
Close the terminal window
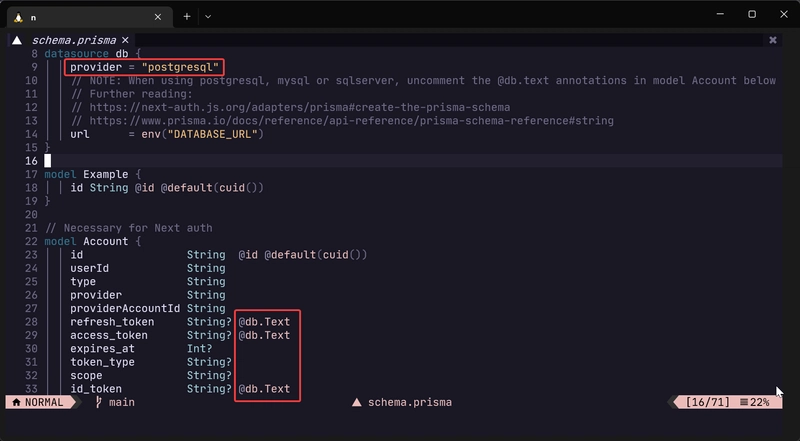pyautogui.click(x=784, y=14)
